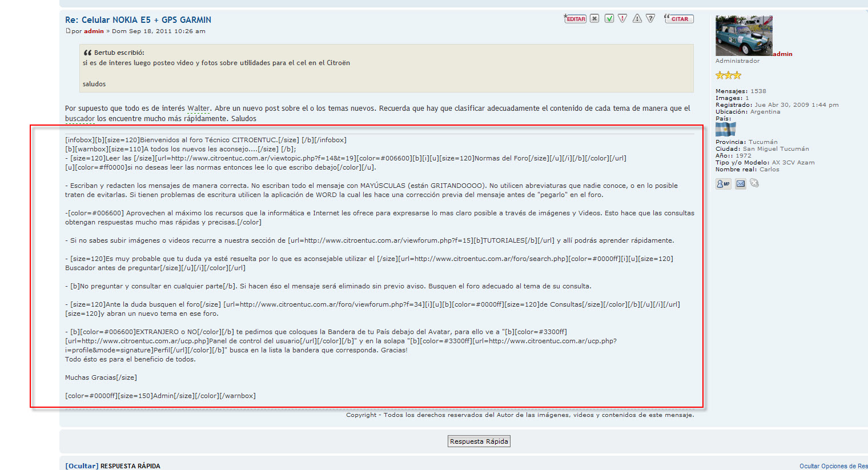
Task: Delete the post with the X icon
Action: click(x=594, y=19)
